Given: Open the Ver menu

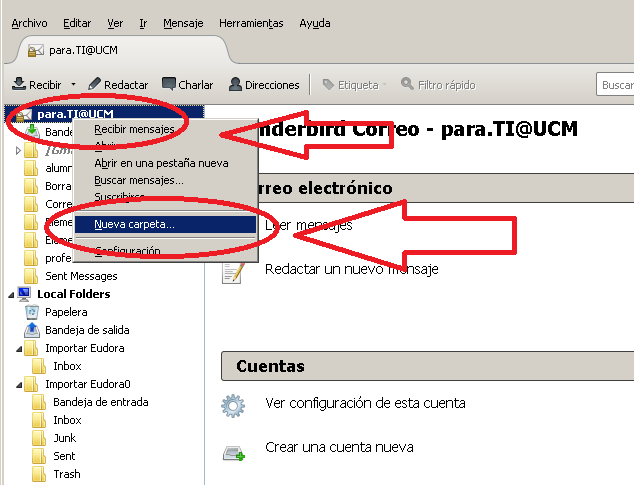Looking at the screenshot, I should (115, 23).
